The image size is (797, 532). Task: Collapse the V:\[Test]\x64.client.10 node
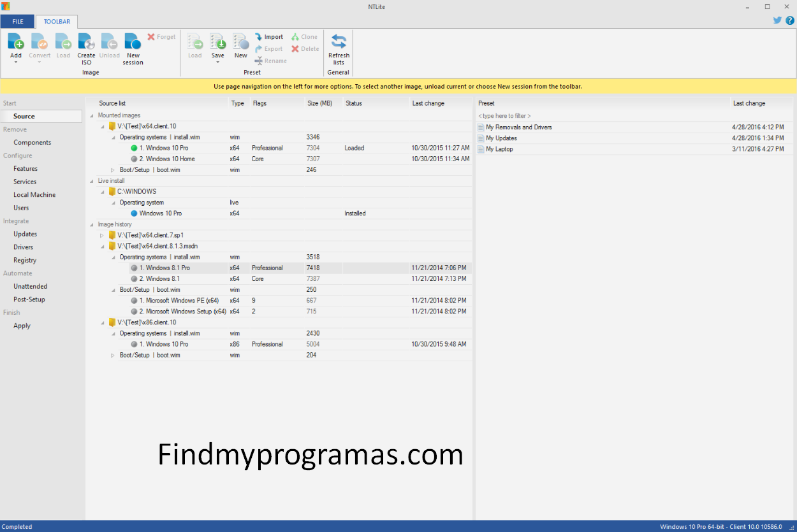(x=102, y=127)
